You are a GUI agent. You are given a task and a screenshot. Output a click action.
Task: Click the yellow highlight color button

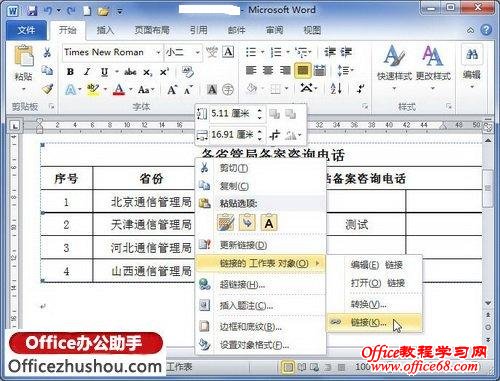pos(93,89)
